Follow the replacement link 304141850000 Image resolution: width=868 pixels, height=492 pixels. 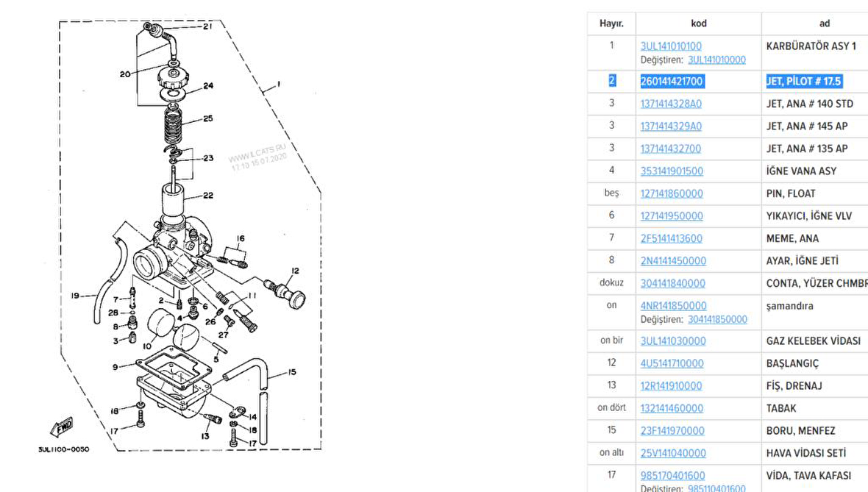click(717, 319)
